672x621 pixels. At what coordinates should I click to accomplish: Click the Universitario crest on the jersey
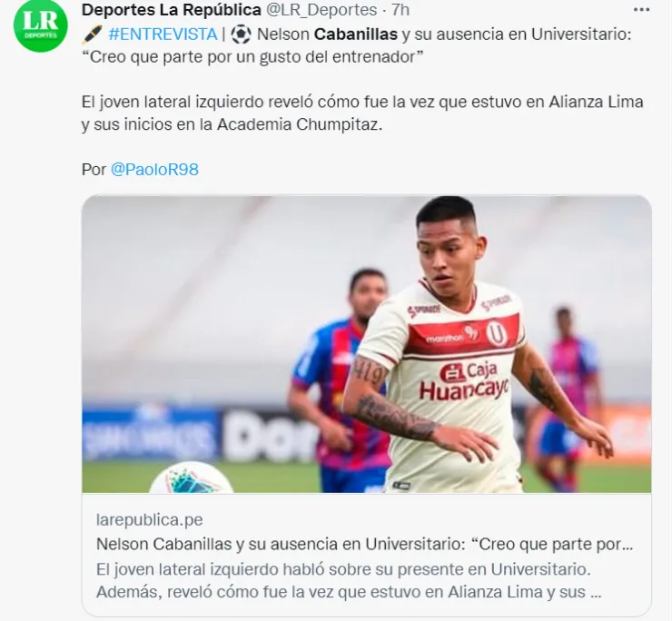pos(494,332)
